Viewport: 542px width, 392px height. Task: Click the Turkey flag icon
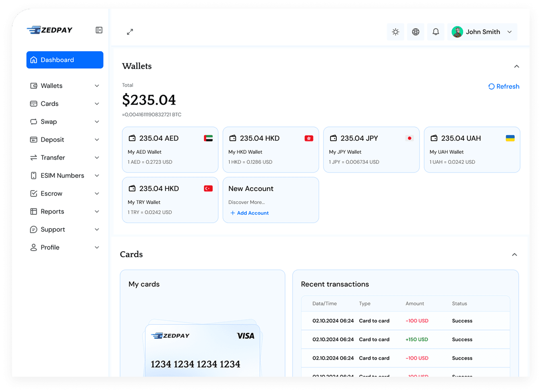pyautogui.click(x=208, y=188)
